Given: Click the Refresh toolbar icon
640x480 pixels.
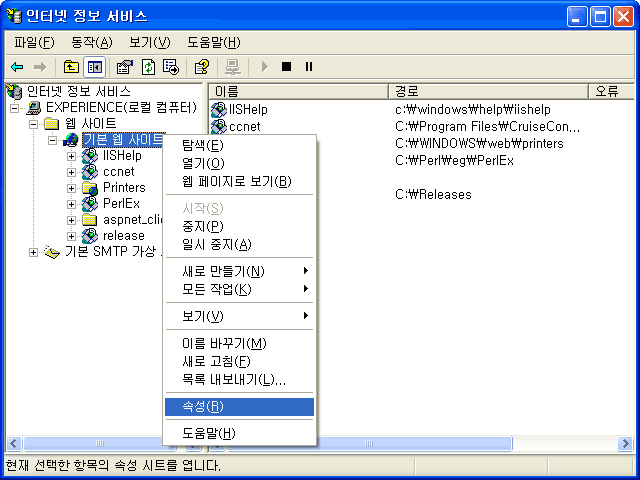Looking at the screenshot, I should click(148, 67).
